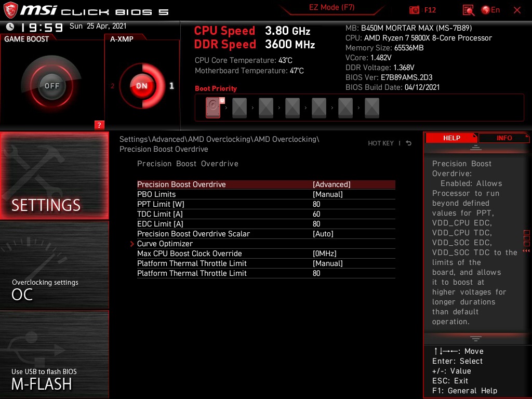Click the OC overclocking settings icon
Screen dimensions: 532x399
click(52, 265)
